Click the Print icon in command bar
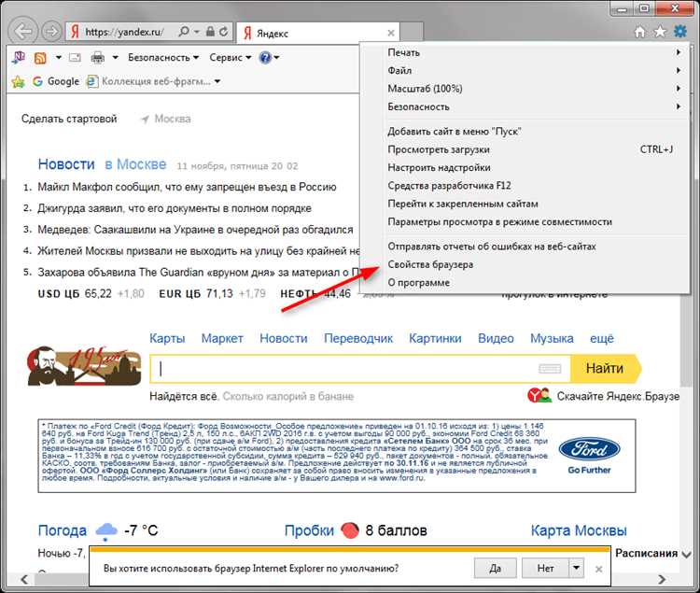The image size is (700, 593). pos(97,57)
